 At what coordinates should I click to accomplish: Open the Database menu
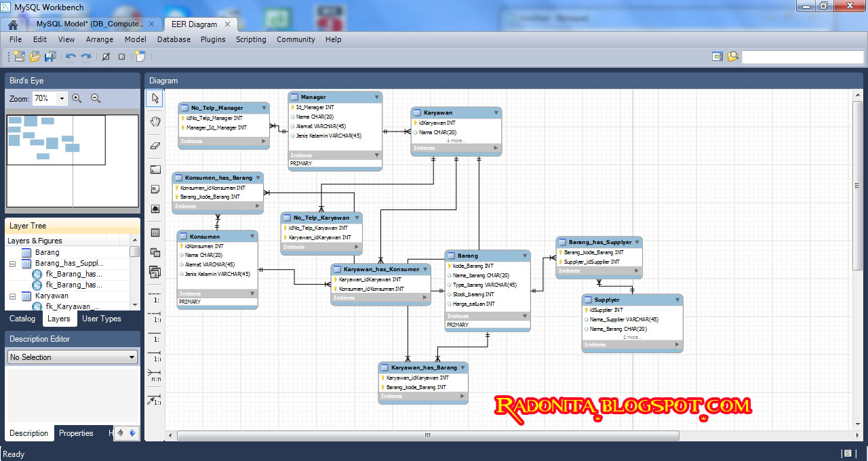(x=174, y=39)
